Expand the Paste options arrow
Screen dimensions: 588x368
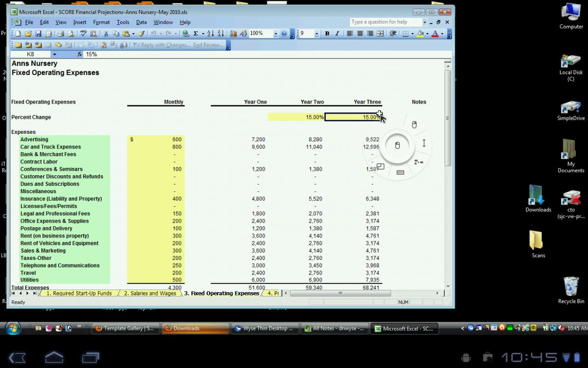pos(133,34)
